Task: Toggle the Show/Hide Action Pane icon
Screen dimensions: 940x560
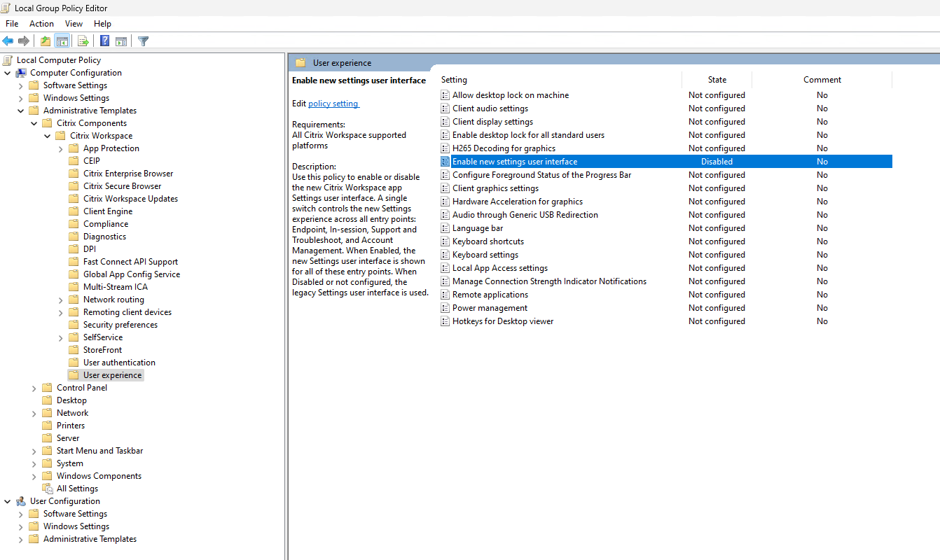Action: click(121, 41)
